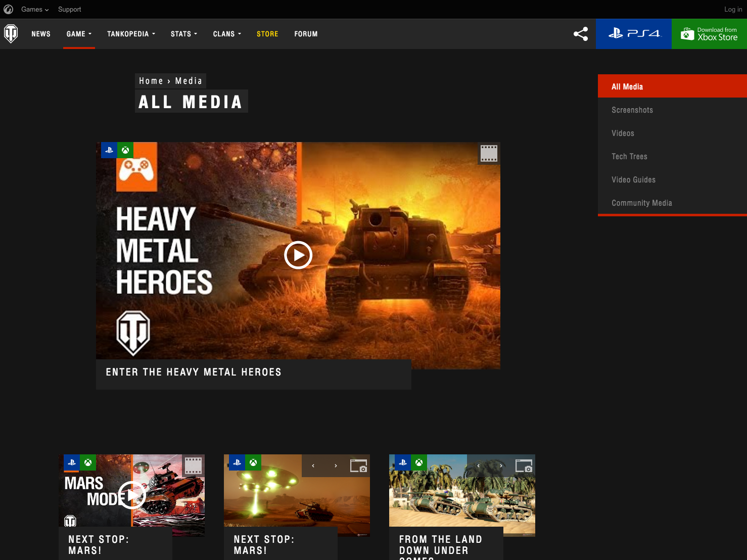Click the Wargaming logo icon in top bar
Screen dimensions: 747x560
tap(9, 9)
